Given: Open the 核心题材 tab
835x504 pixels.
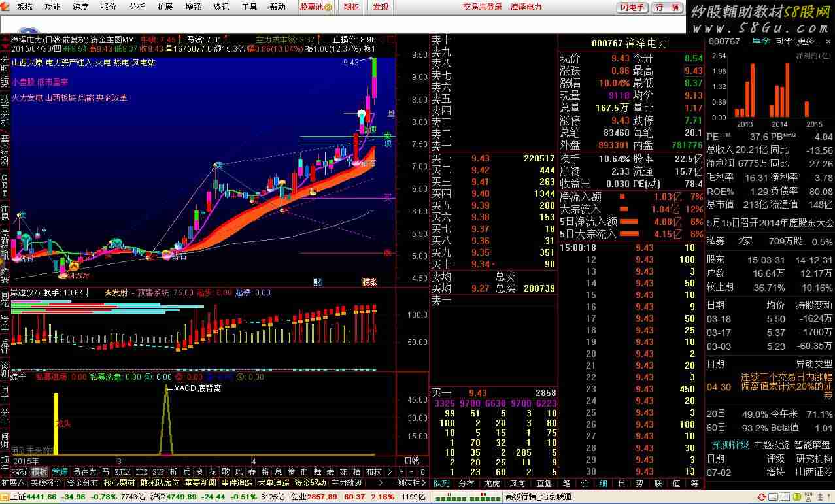Looking at the screenshot, I should tap(120, 483).
